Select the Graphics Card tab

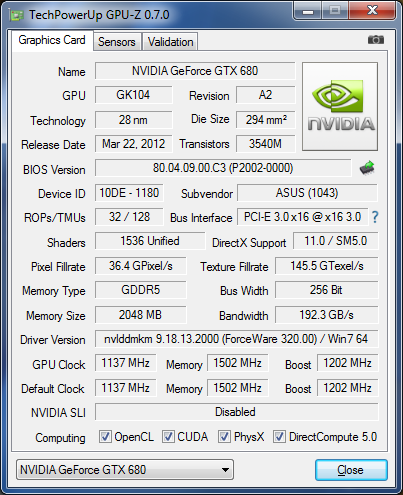(x=52, y=40)
